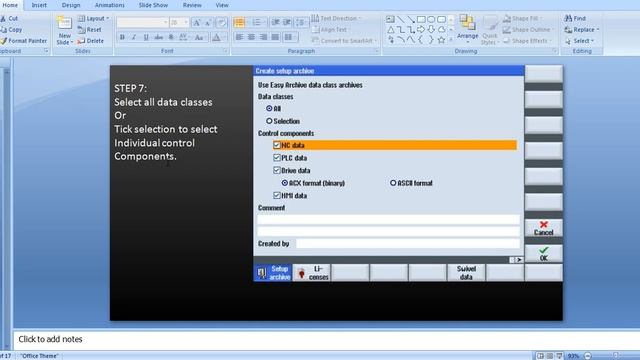
Task: Apply text shadow effect
Action: (x=171, y=38)
